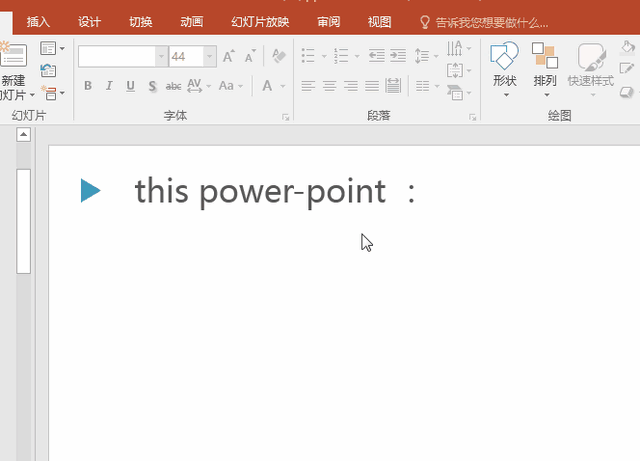This screenshot has width=640, height=461.
Task: Align text to the left
Action: (308, 86)
